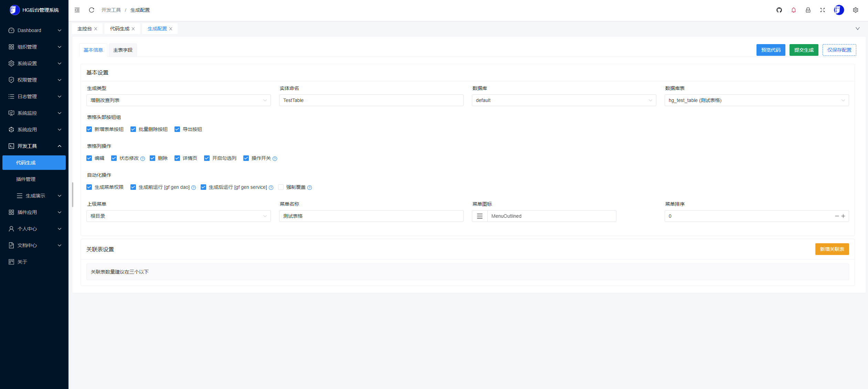Open the 生成类型 dropdown
The height and width of the screenshot is (389, 868).
pyautogui.click(x=178, y=100)
